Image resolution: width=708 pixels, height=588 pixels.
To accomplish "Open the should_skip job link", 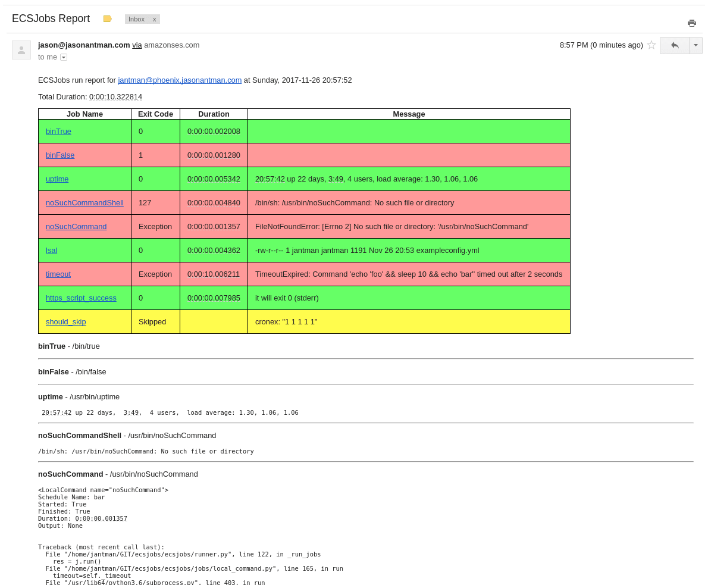I will tap(65, 321).
